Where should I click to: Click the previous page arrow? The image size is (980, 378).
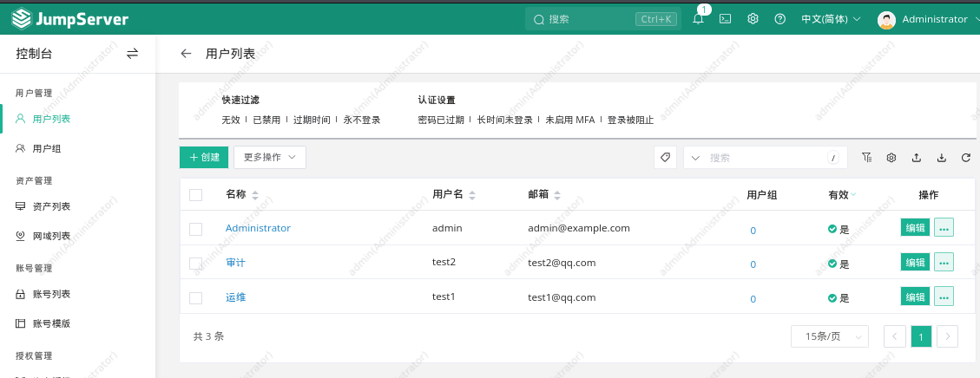click(894, 337)
